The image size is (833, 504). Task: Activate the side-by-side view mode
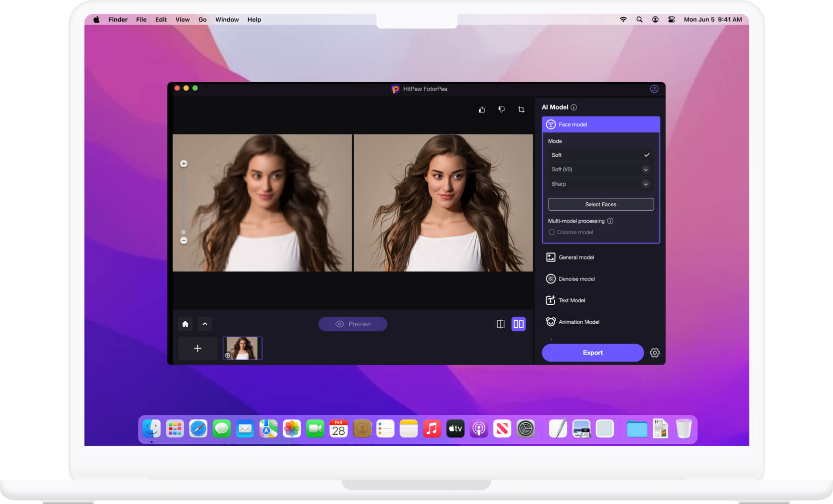(x=518, y=324)
